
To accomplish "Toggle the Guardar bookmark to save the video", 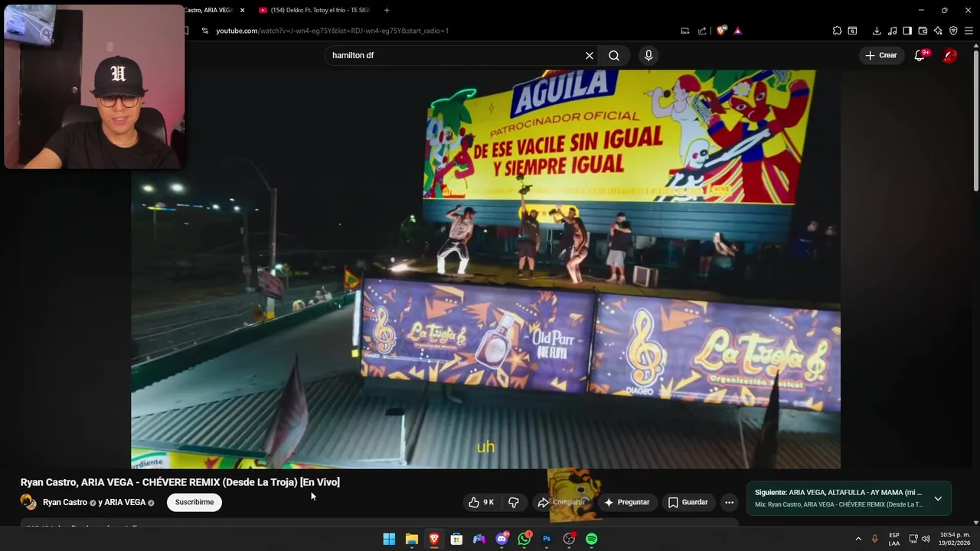I will 688,503.
